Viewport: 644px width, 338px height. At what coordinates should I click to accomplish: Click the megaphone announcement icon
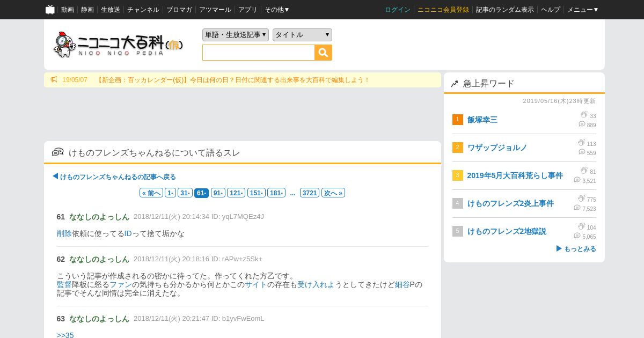pos(54,80)
